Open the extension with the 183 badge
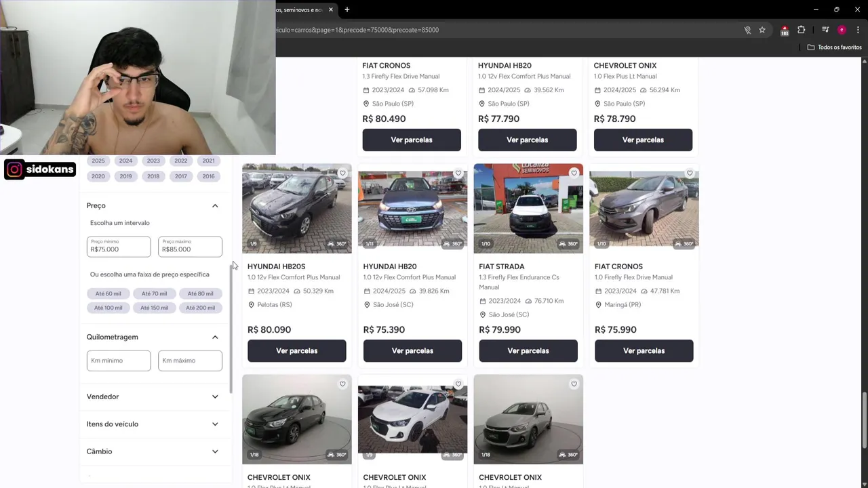 [x=785, y=30]
